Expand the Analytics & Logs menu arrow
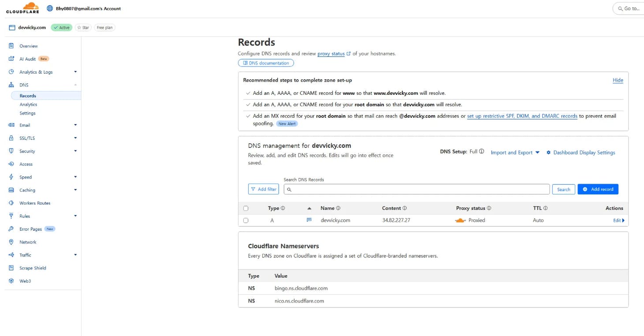Screen dimensions: 644x336 tap(75, 72)
